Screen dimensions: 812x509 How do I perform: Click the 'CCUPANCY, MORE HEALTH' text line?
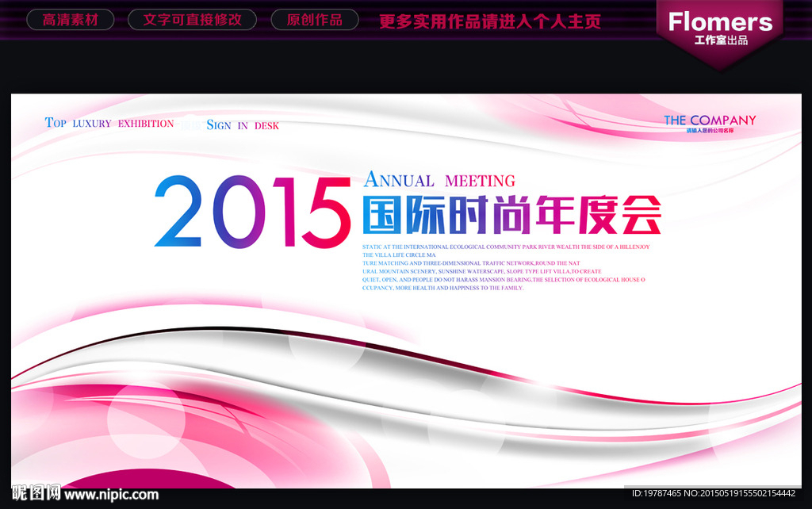tap(442, 288)
